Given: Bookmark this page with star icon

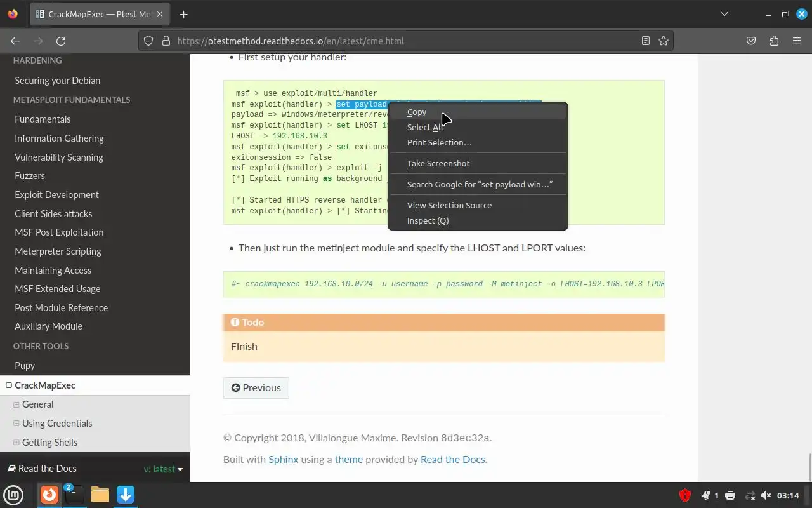Looking at the screenshot, I should (x=664, y=41).
